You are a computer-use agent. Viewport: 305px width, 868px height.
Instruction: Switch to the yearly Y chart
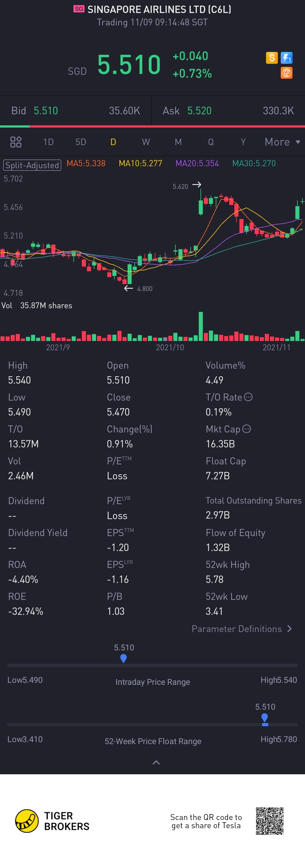pyautogui.click(x=243, y=142)
